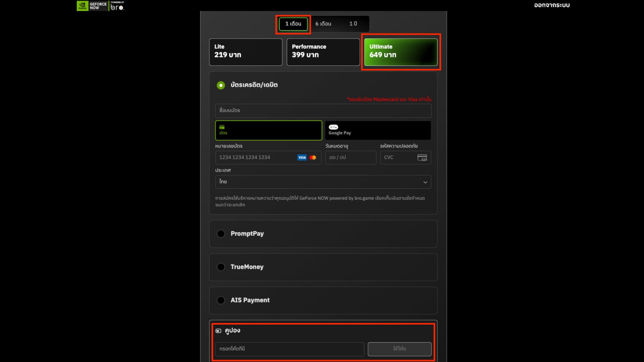Click the CVC card illustration icon

tap(422, 157)
